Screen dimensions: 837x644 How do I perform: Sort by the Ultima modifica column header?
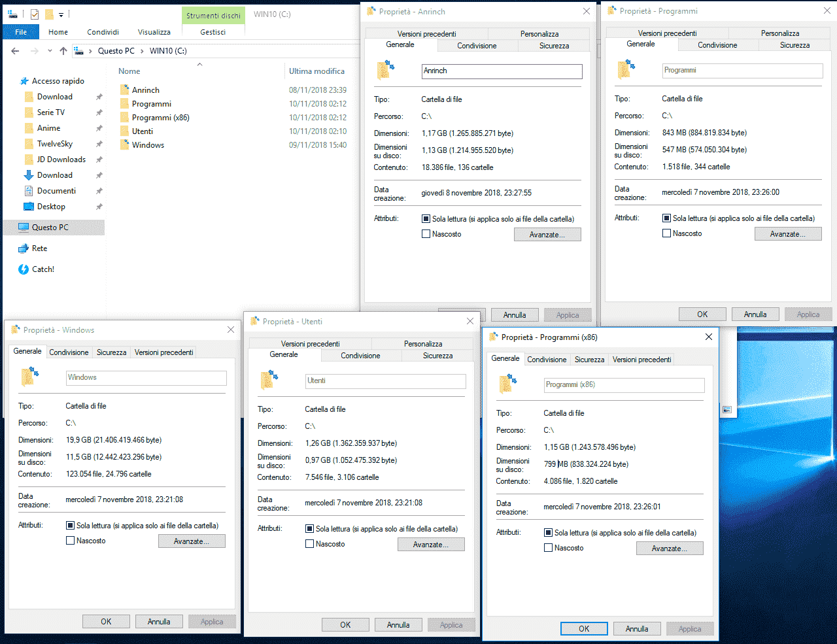pyautogui.click(x=317, y=71)
